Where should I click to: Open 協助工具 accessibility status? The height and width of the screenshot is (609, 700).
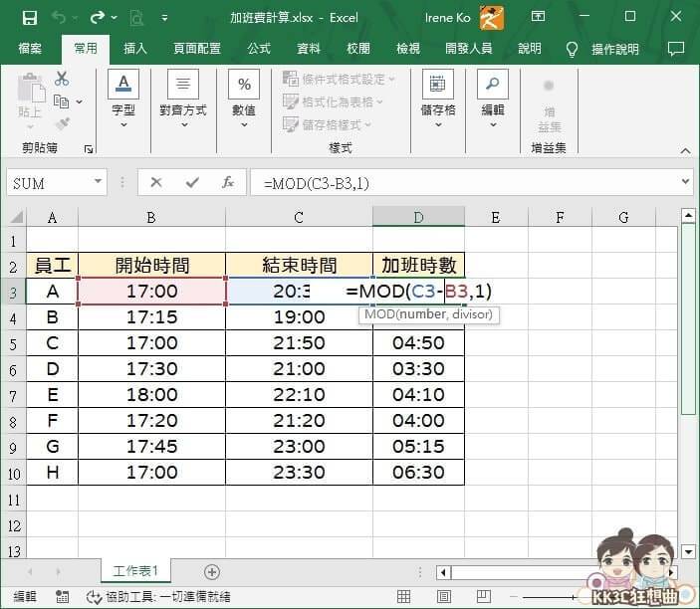(158, 596)
